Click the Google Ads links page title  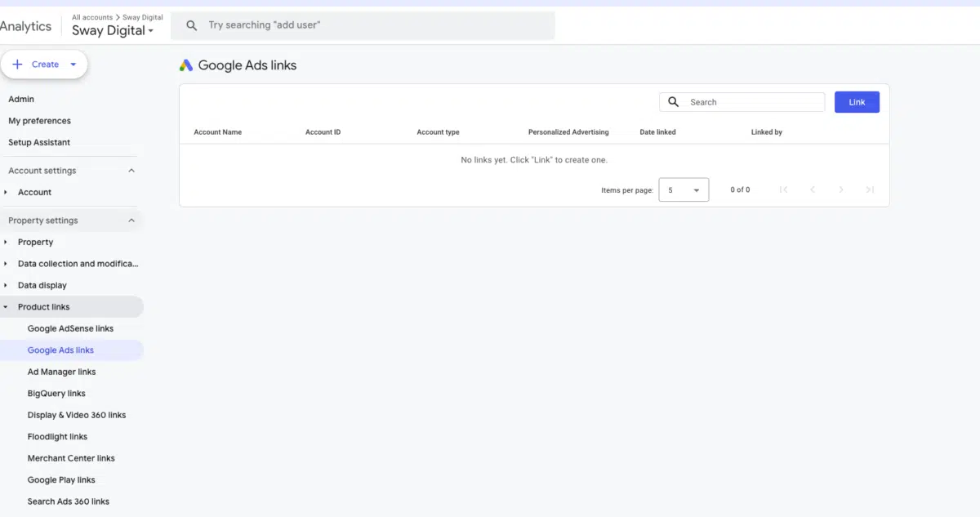coord(247,65)
